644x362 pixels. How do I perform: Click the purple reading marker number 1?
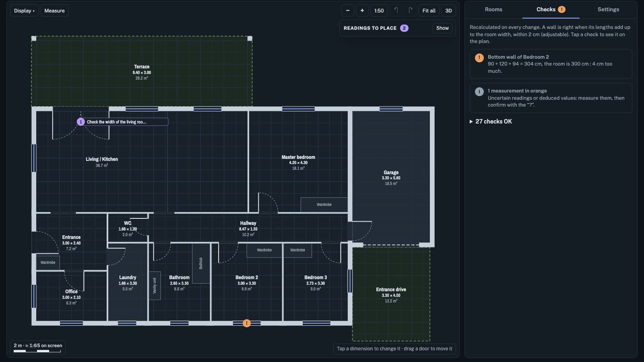pos(81,122)
